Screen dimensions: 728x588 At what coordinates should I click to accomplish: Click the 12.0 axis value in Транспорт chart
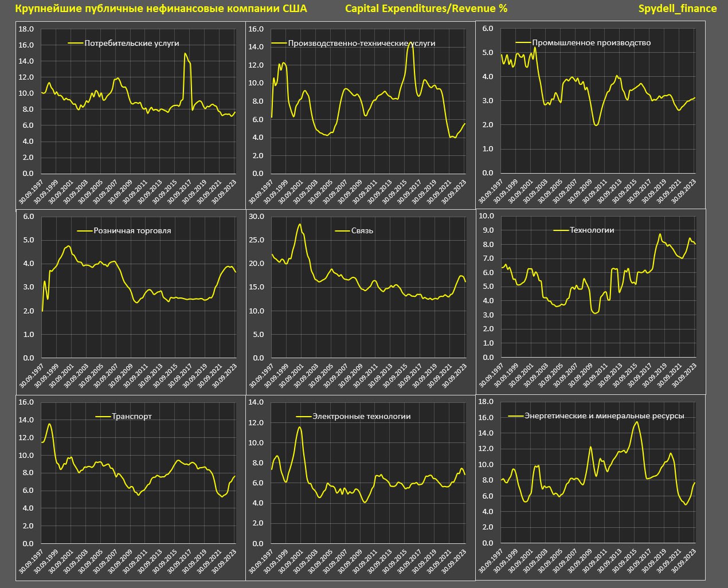pos(26,438)
